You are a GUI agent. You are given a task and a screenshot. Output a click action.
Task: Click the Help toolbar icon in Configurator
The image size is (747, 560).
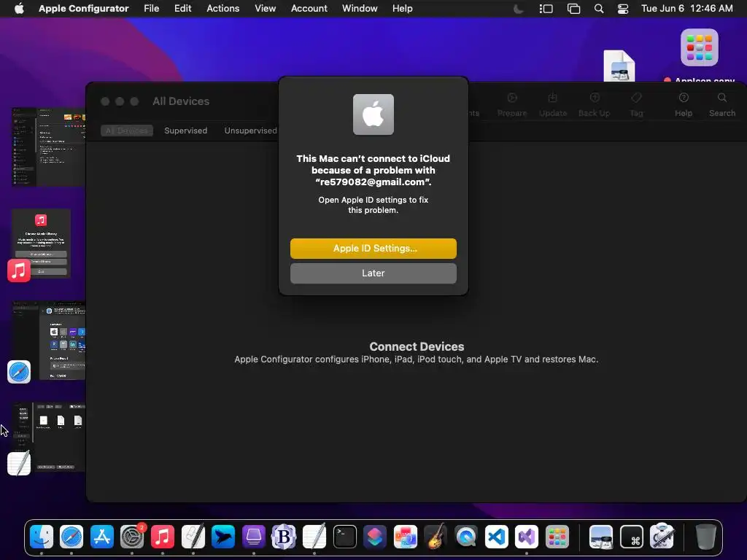point(683,105)
